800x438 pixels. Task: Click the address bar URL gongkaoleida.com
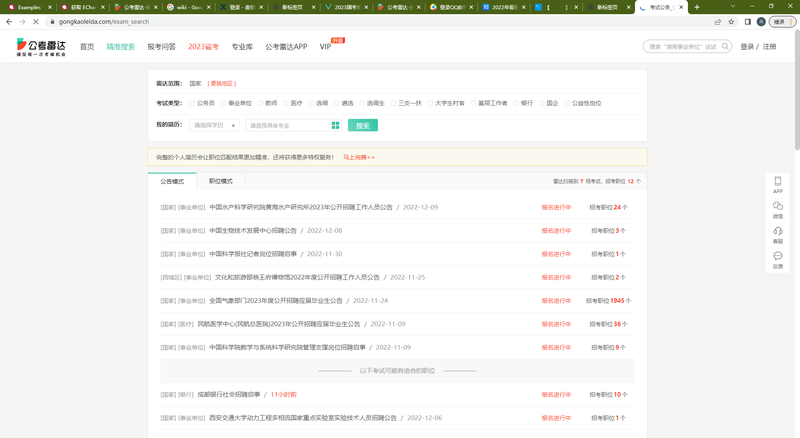coord(104,22)
